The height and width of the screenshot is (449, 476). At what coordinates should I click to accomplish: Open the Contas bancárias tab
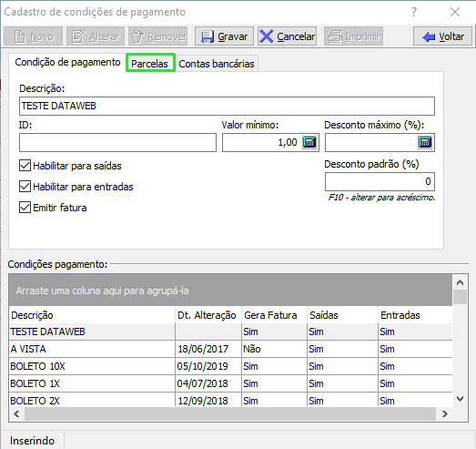pos(217,64)
